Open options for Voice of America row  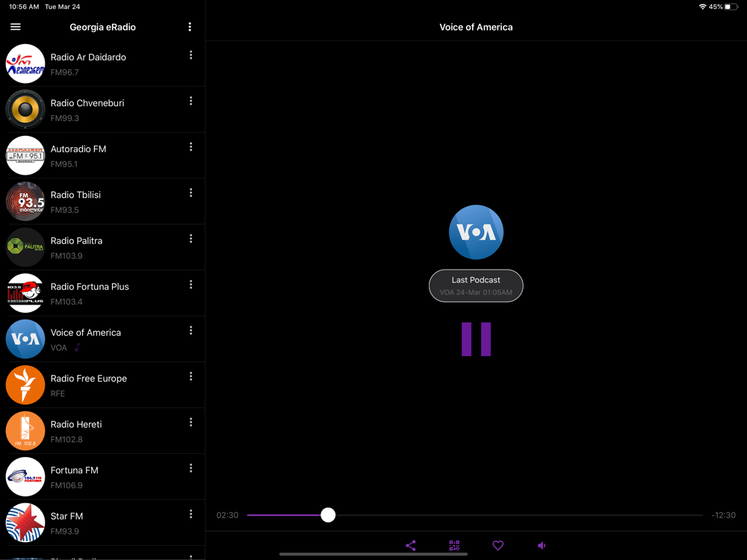[x=191, y=331]
